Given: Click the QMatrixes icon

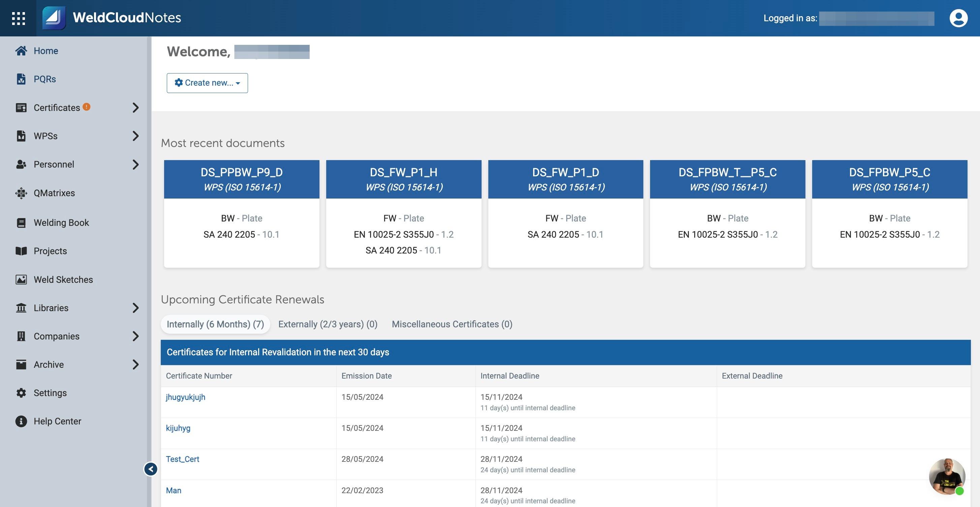Looking at the screenshot, I should [21, 193].
